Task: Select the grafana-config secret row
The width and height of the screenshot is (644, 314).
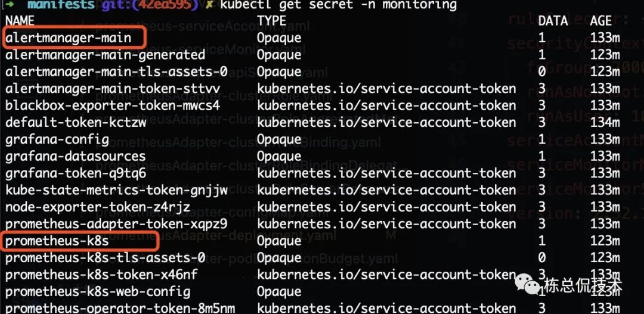Action: [57, 140]
